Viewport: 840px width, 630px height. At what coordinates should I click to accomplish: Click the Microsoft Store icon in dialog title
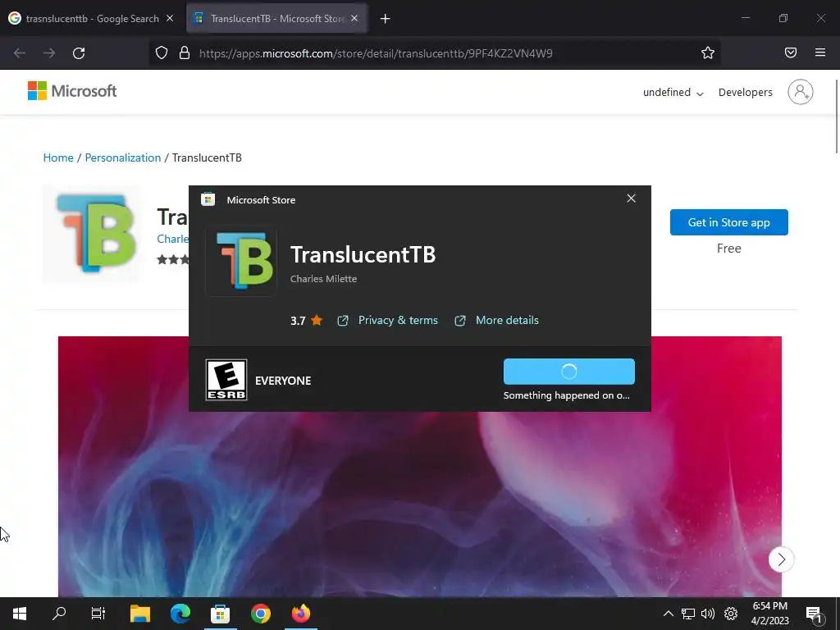point(208,200)
